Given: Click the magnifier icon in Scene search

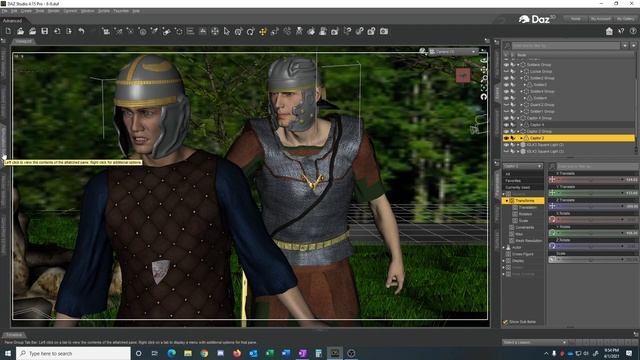Looking at the screenshot, I should (x=507, y=46).
